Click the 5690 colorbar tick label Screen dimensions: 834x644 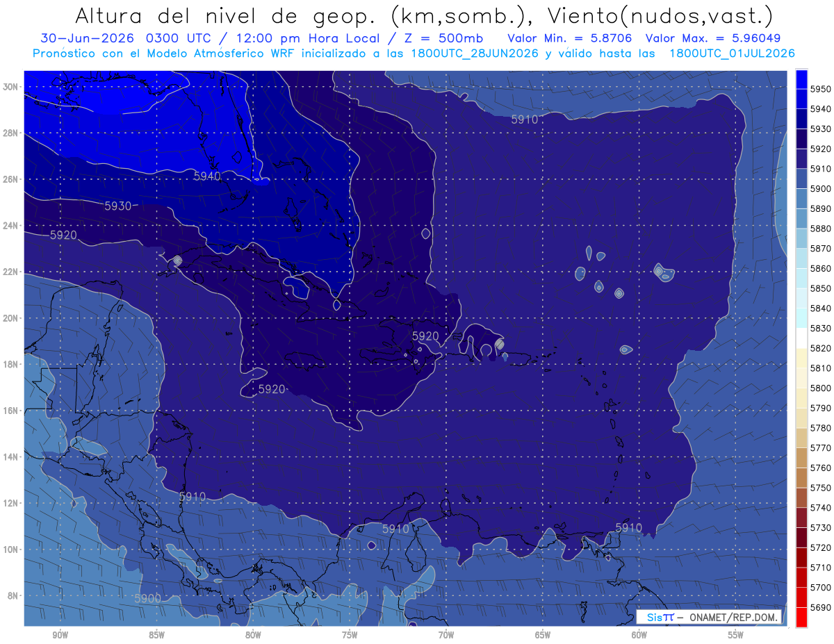820,607
